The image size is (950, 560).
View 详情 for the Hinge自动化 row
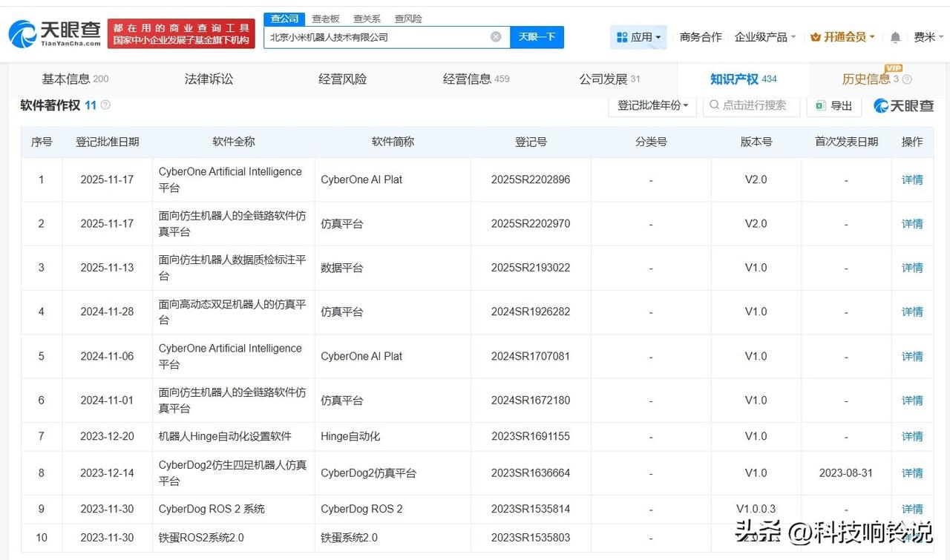(912, 437)
